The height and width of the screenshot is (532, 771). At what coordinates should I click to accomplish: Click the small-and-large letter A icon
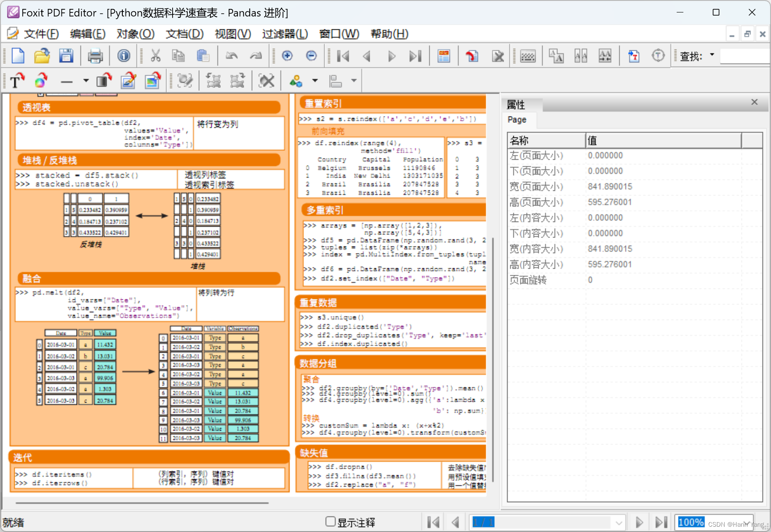click(x=556, y=56)
